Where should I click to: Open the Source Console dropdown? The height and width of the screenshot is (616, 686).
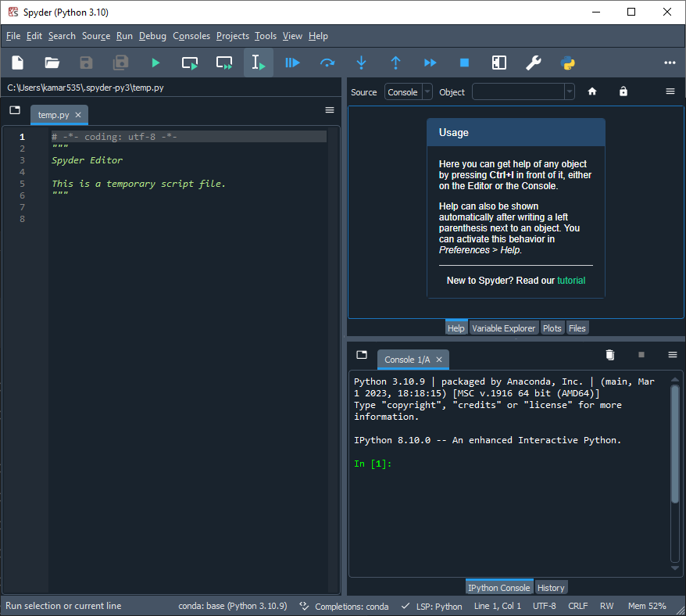(x=408, y=92)
